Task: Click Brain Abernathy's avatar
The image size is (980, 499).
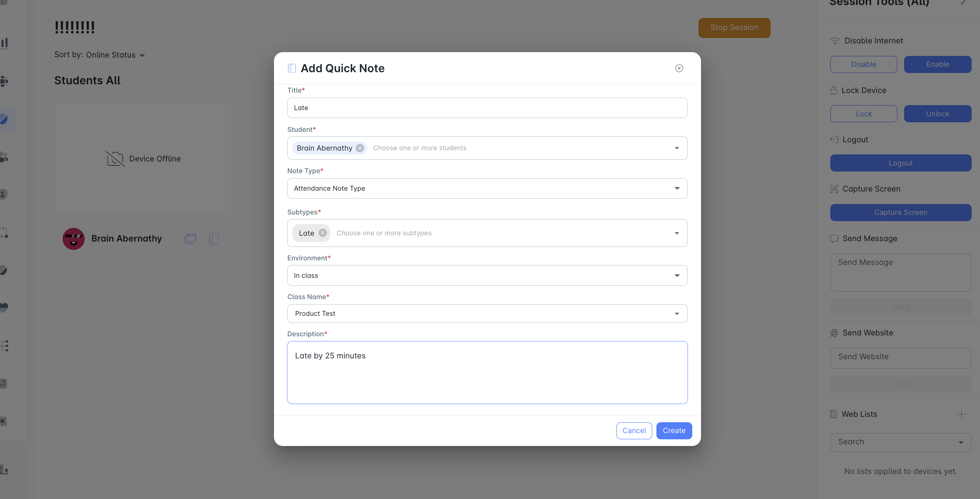Action: pos(73,239)
